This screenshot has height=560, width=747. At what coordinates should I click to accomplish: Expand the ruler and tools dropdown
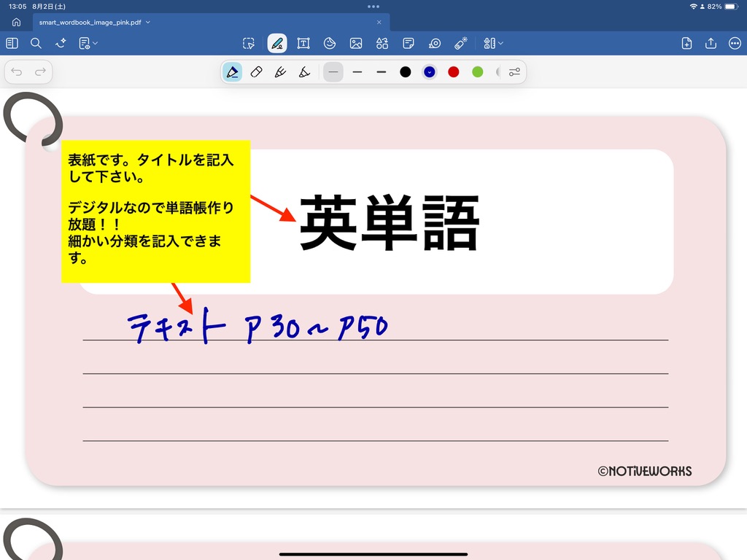pos(493,43)
